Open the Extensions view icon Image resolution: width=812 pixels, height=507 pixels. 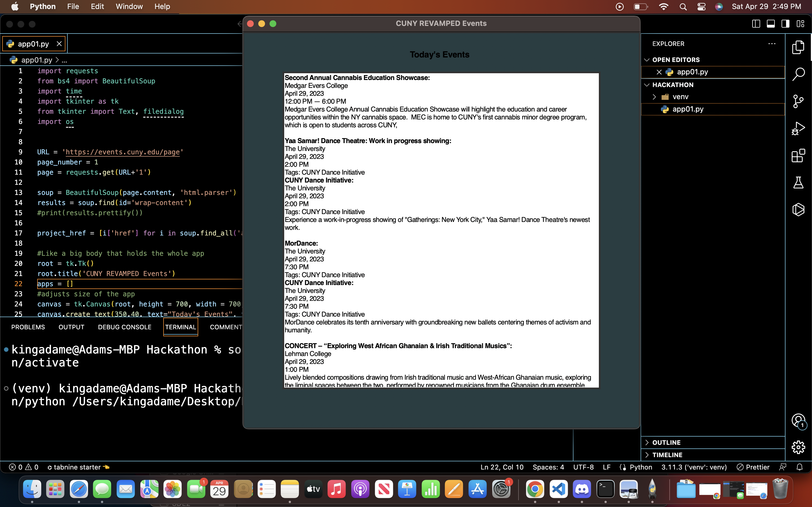(x=798, y=155)
